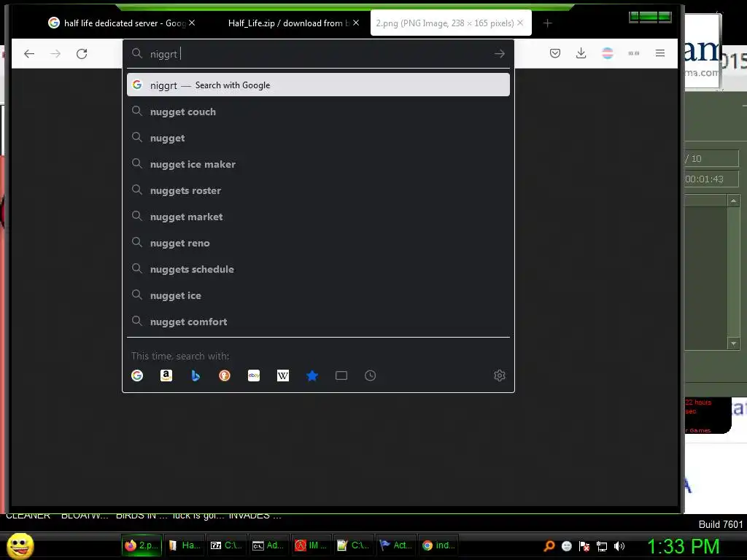Search history using the clock icon
Image resolution: width=747 pixels, height=560 pixels.
point(370,376)
